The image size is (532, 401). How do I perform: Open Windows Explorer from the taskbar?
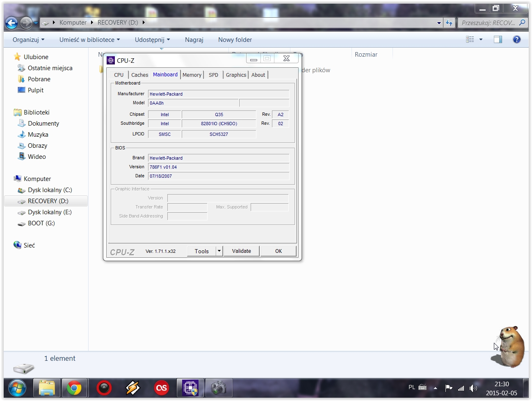pos(47,388)
